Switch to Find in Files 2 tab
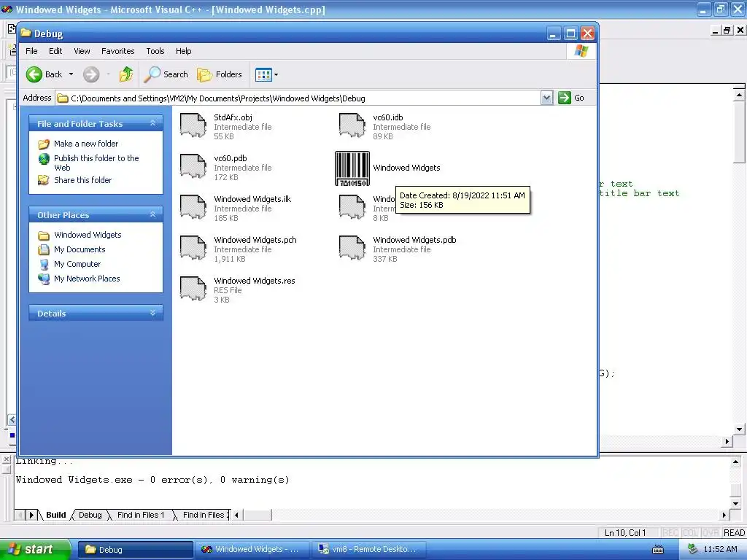The height and width of the screenshot is (560, 747). coord(204,515)
